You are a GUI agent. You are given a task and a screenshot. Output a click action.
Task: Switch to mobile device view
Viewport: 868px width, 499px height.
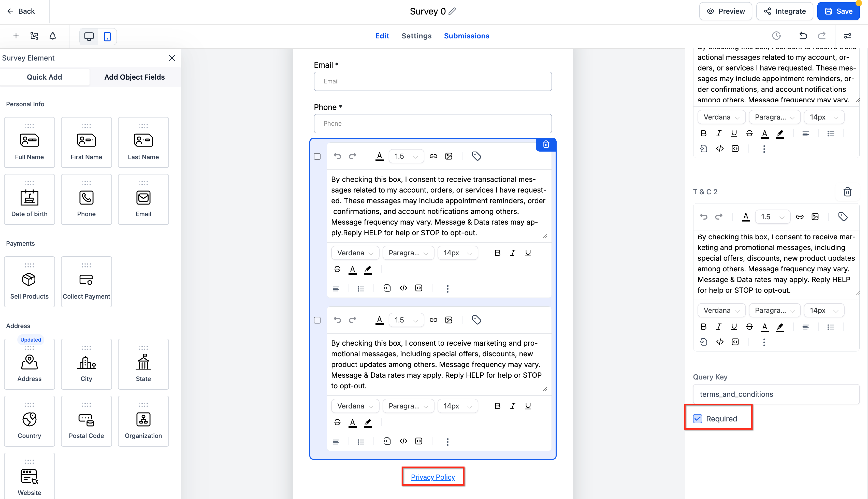107,36
